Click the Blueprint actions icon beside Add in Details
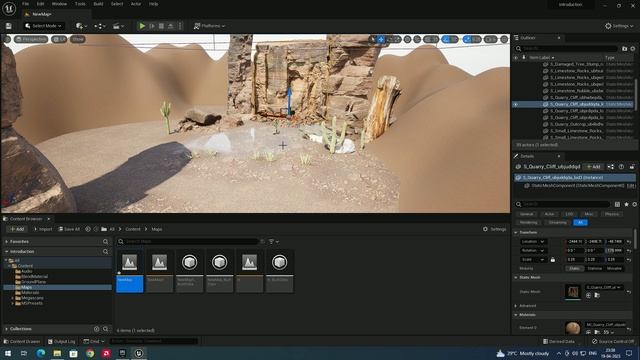This screenshot has width=640, height=360. [x=611, y=167]
